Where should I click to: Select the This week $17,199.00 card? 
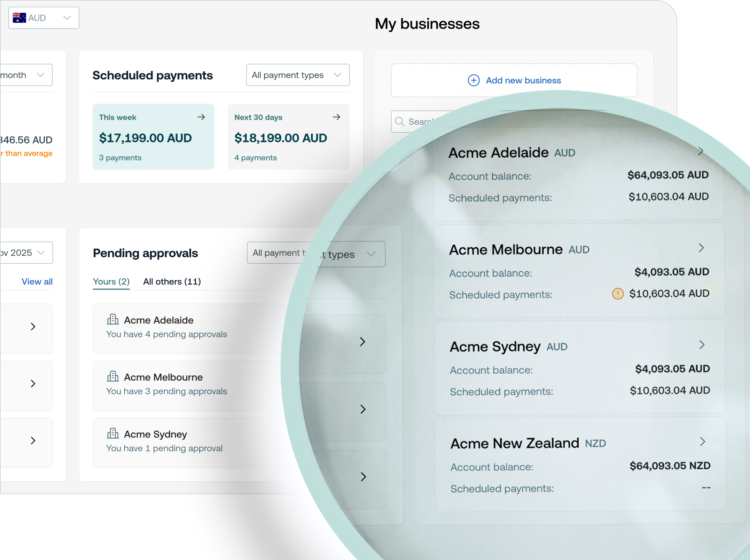154,137
